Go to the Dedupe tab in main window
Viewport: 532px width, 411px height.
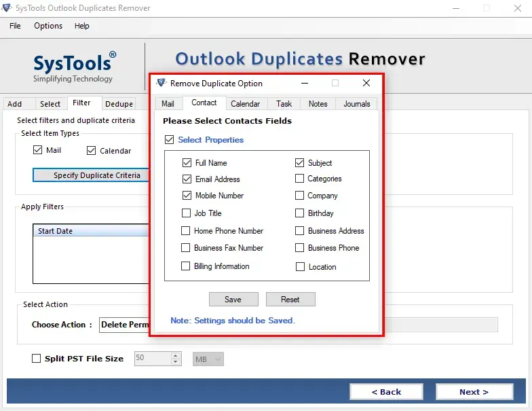[x=119, y=103]
